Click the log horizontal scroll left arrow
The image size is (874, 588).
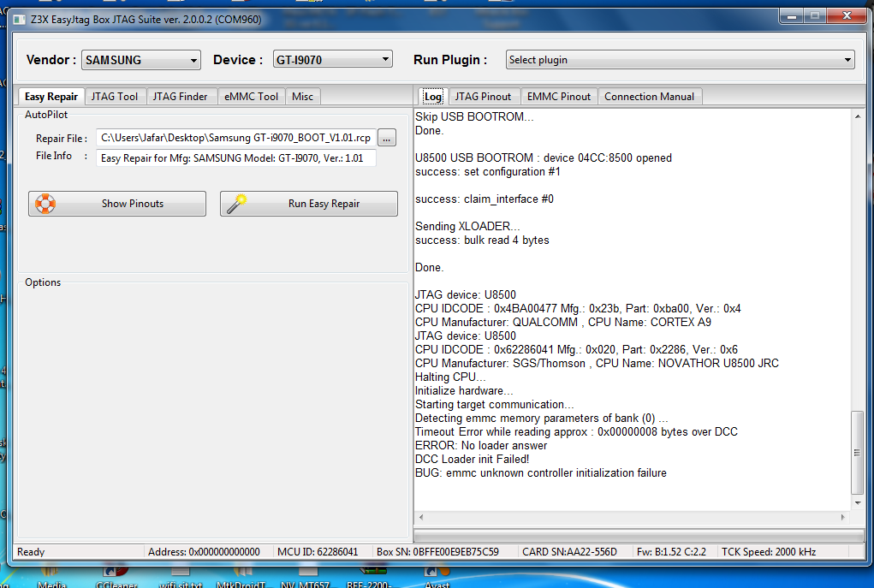pos(421,517)
